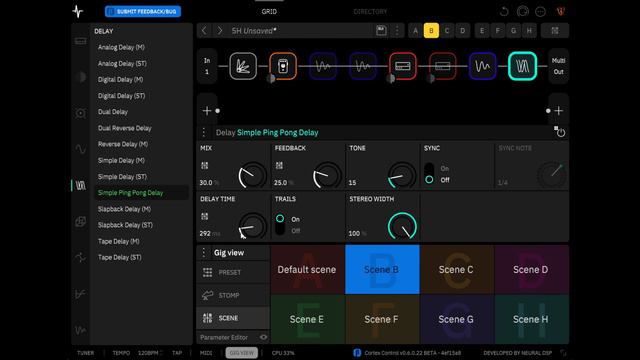Screen dimensions: 640x360
Task: Click the MIX knob
Action: pyautogui.click(x=252, y=176)
